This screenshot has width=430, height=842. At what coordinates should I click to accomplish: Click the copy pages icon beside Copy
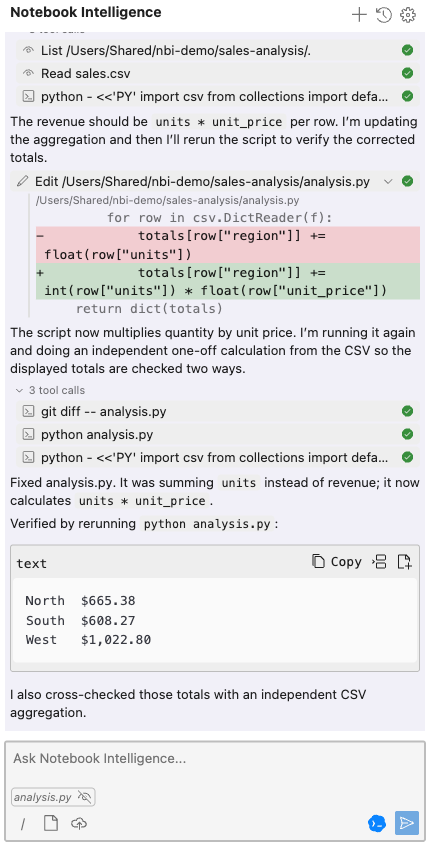pyautogui.click(x=319, y=562)
